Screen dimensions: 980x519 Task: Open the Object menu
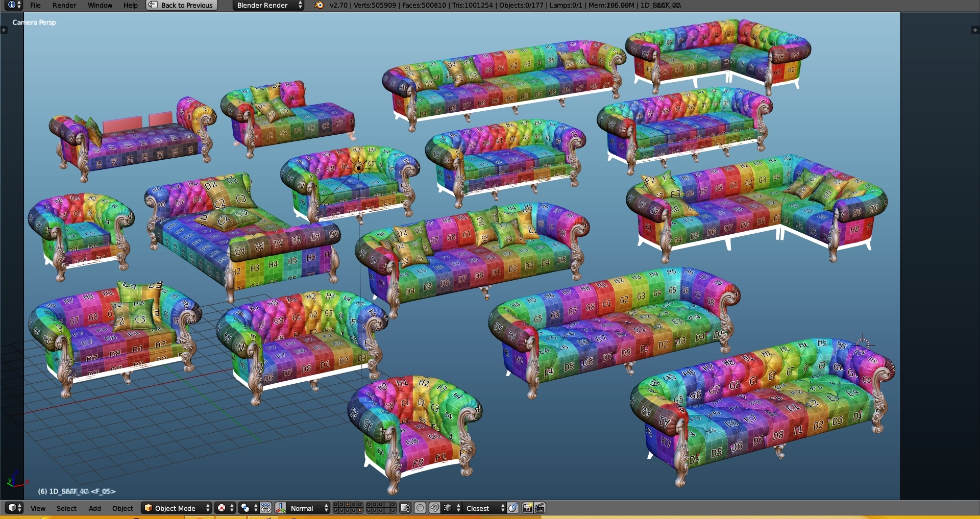point(122,508)
